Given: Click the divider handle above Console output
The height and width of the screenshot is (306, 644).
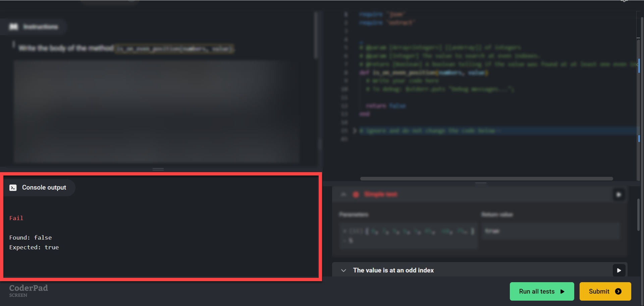Looking at the screenshot, I should point(158,169).
